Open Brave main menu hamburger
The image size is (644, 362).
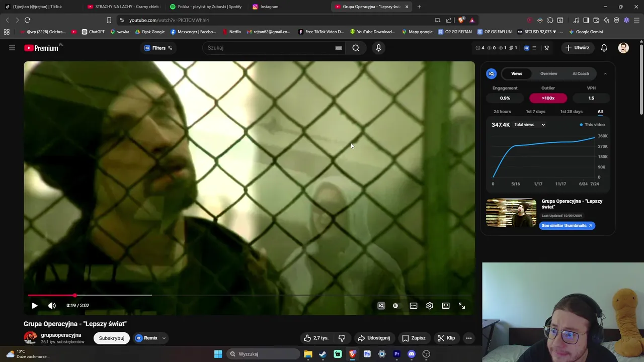point(636,20)
